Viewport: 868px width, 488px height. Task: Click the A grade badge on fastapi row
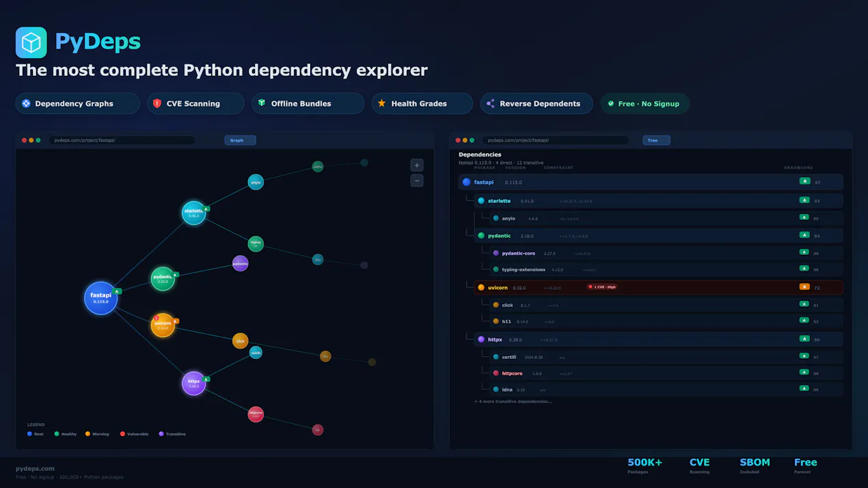(804, 181)
